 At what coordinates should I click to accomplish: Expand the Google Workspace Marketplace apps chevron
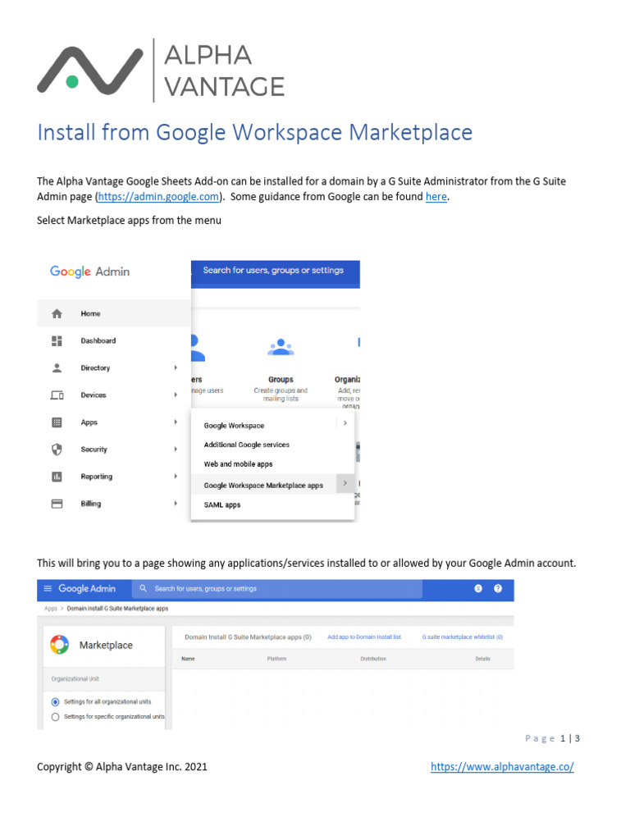(x=345, y=483)
